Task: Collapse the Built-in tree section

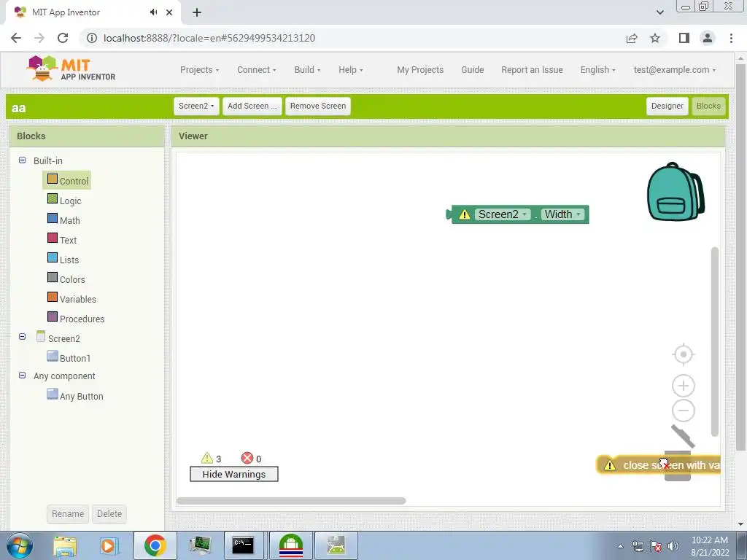Action: pyautogui.click(x=22, y=160)
